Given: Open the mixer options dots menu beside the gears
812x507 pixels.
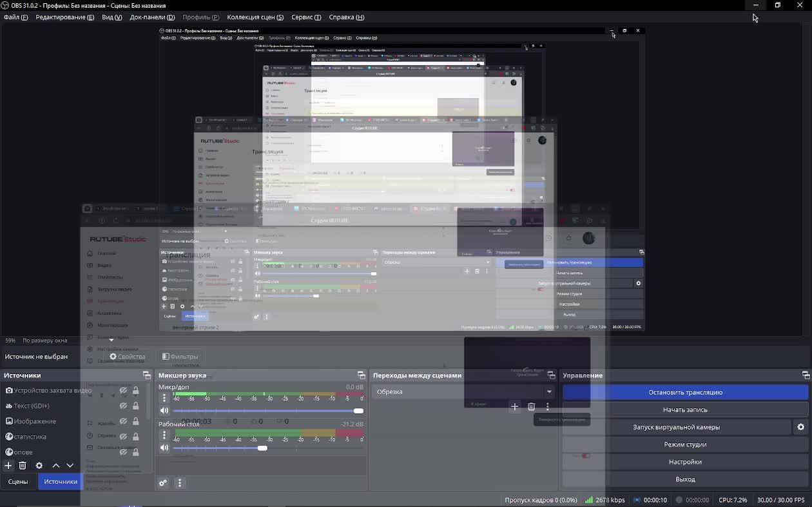Looking at the screenshot, I should (180, 482).
